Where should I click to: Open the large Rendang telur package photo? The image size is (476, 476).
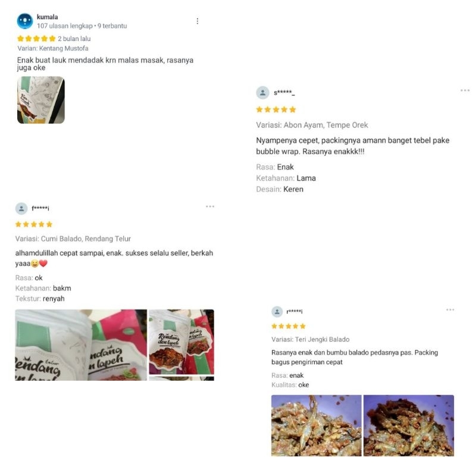81,345
